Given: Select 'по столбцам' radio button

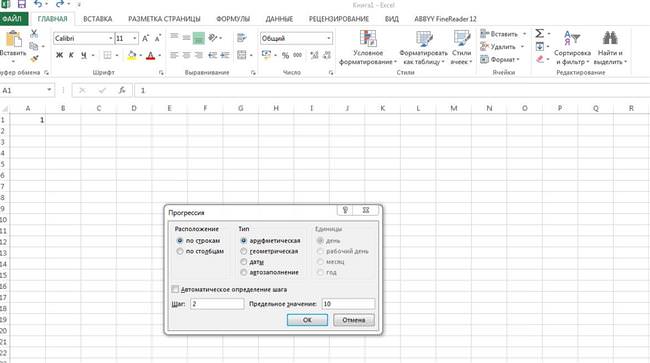Looking at the screenshot, I should pos(179,251).
